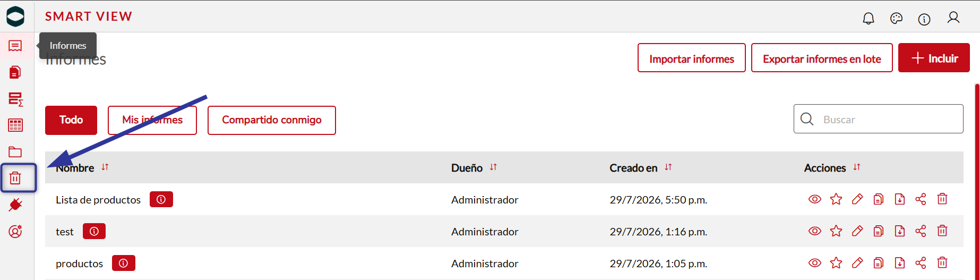Sort the list by Nombre column
Image resolution: width=980 pixels, height=280 pixels.
pyautogui.click(x=105, y=167)
